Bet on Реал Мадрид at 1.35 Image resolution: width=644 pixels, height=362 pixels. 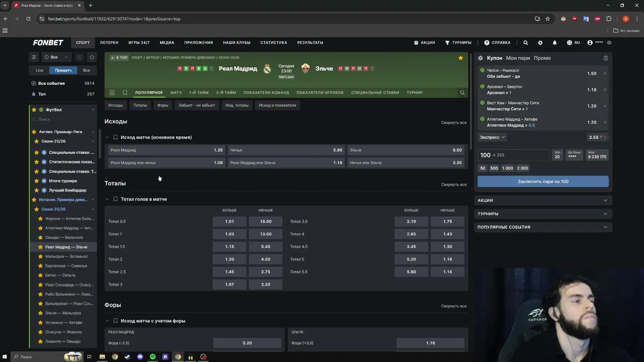(x=167, y=150)
